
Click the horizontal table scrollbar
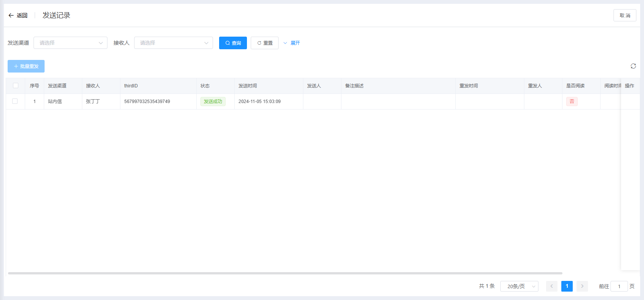[285, 273]
